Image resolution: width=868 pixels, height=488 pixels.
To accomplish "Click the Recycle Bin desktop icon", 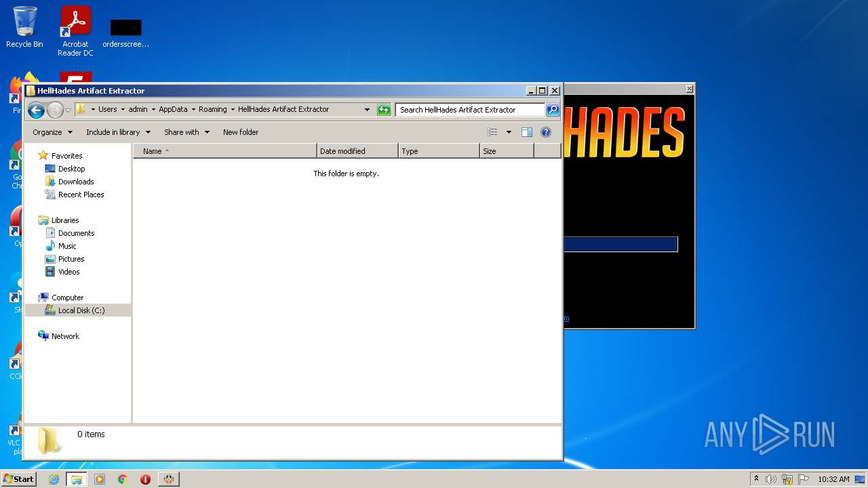I will tap(24, 28).
